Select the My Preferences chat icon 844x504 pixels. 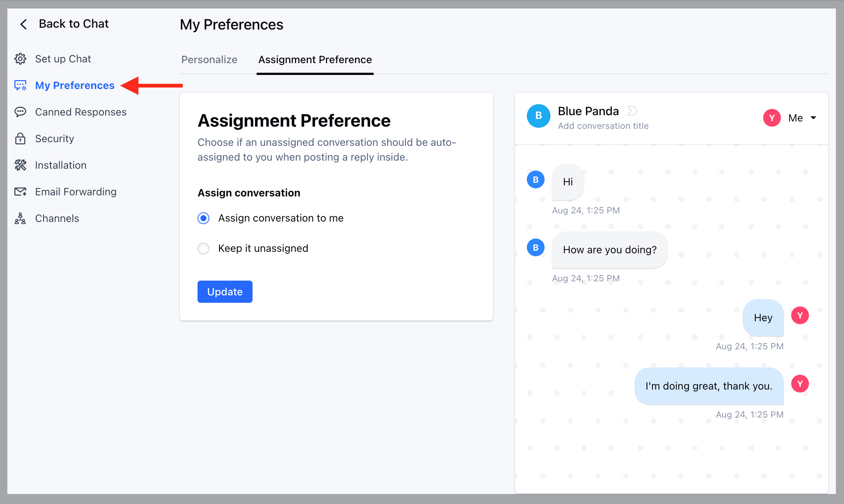click(x=21, y=85)
